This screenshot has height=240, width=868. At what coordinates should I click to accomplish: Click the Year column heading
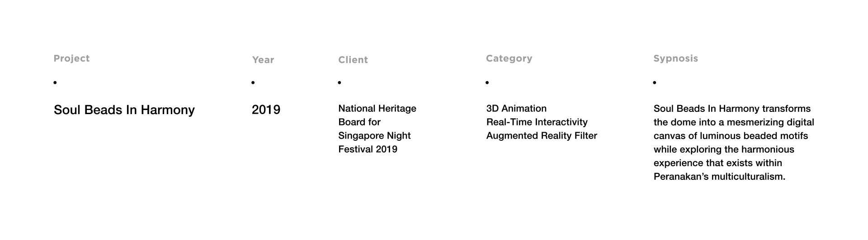(x=263, y=60)
